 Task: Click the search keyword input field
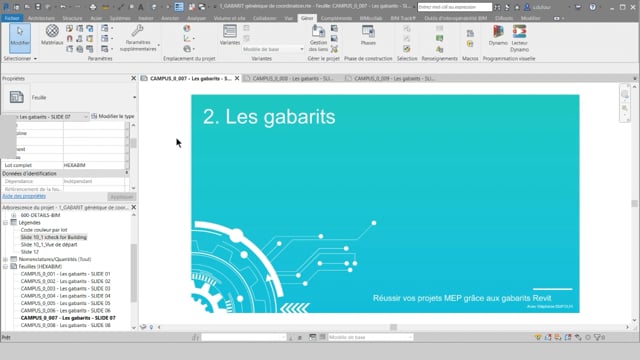pyautogui.click(x=455, y=7)
